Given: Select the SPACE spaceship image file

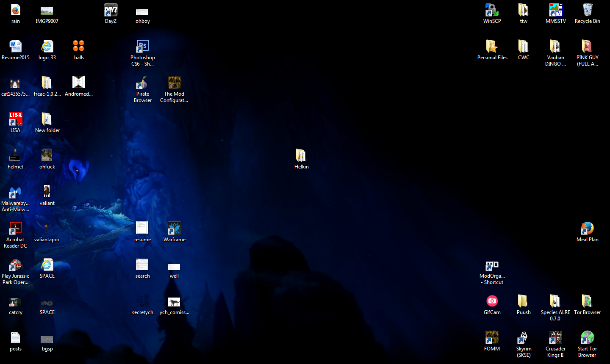Looking at the screenshot, I should (47, 303).
